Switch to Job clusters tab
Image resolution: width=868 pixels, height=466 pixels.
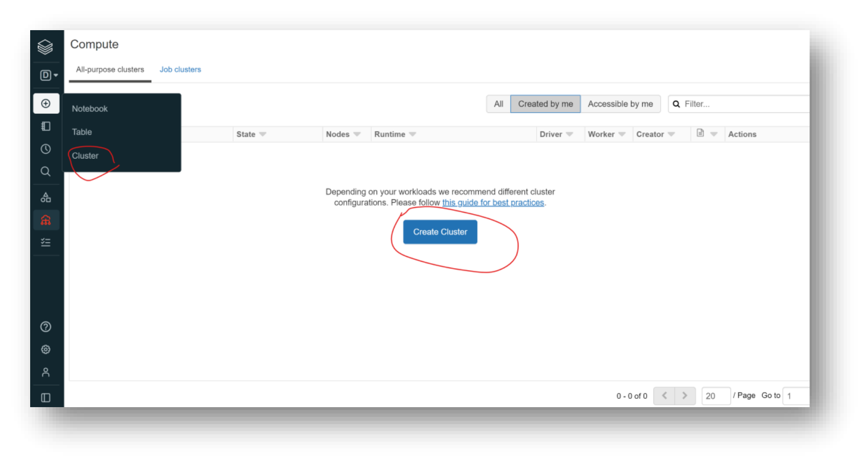pyautogui.click(x=180, y=70)
